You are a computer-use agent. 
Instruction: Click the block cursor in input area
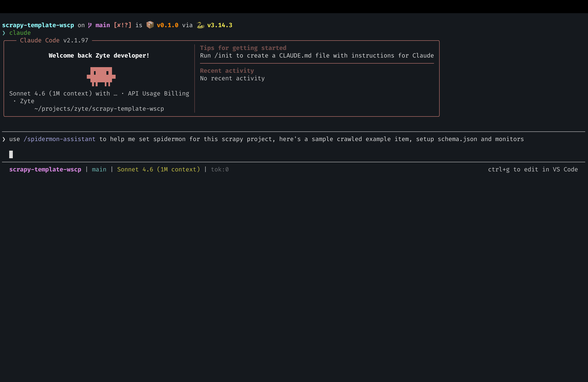click(x=11, y=154)
